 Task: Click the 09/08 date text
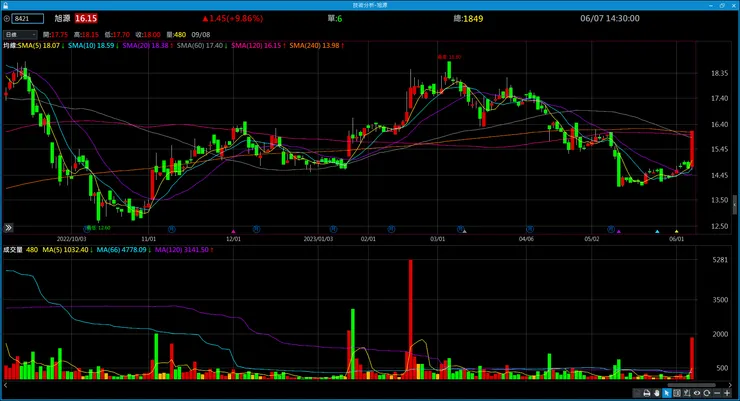pos(201,35)
